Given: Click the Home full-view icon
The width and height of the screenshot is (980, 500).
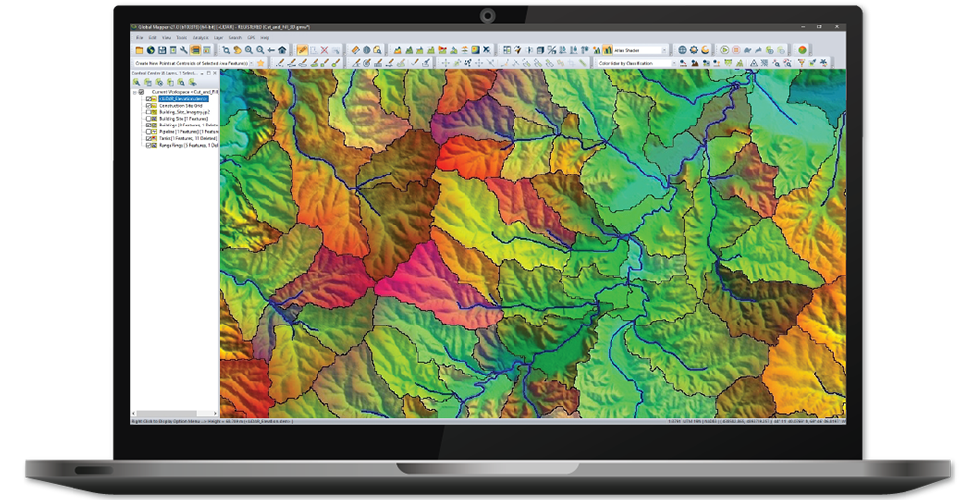Looking at the screenshot, I should pyautogui.click(x=282, y=50).
